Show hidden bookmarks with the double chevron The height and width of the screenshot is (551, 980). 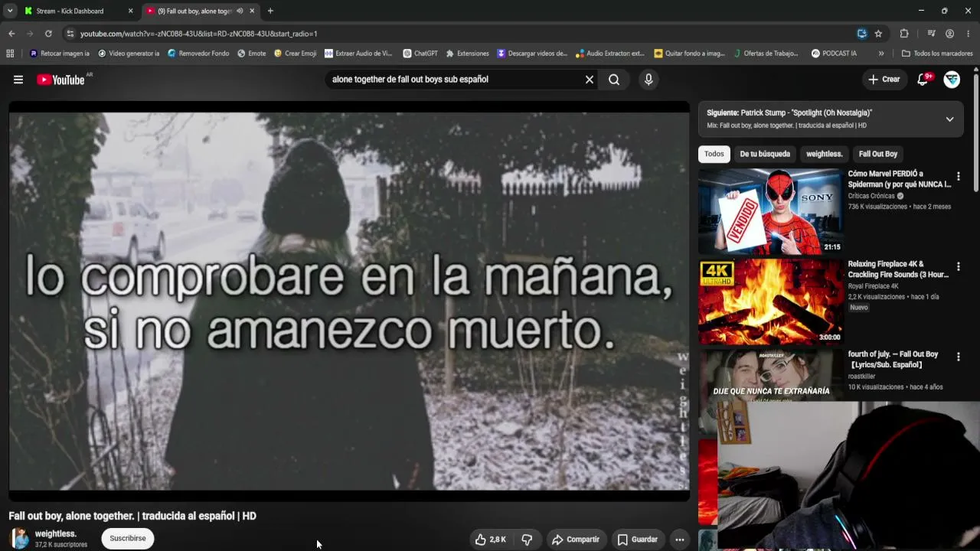(881, 54)
